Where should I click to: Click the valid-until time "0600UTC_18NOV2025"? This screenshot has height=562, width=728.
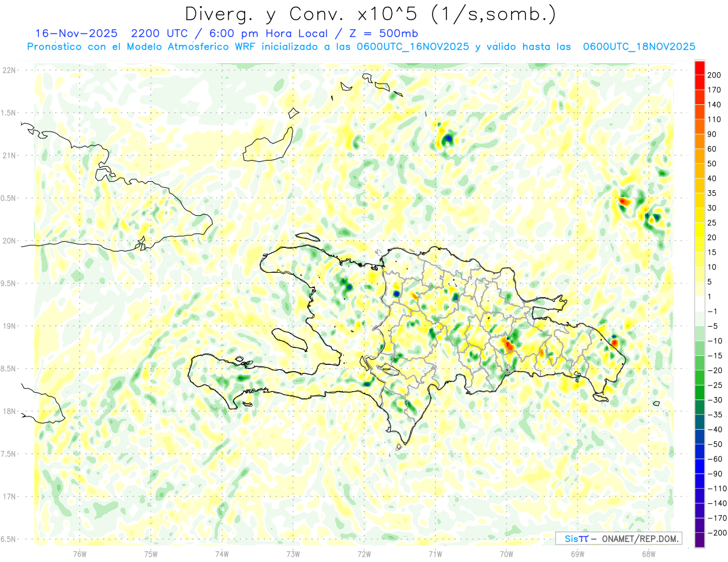(x=638, y=47)
